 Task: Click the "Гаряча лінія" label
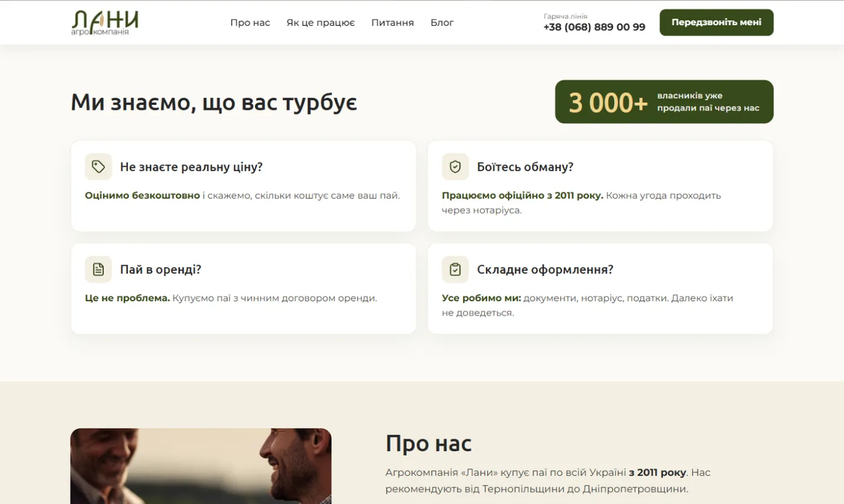pyautogui.click(x=565, y=16)
